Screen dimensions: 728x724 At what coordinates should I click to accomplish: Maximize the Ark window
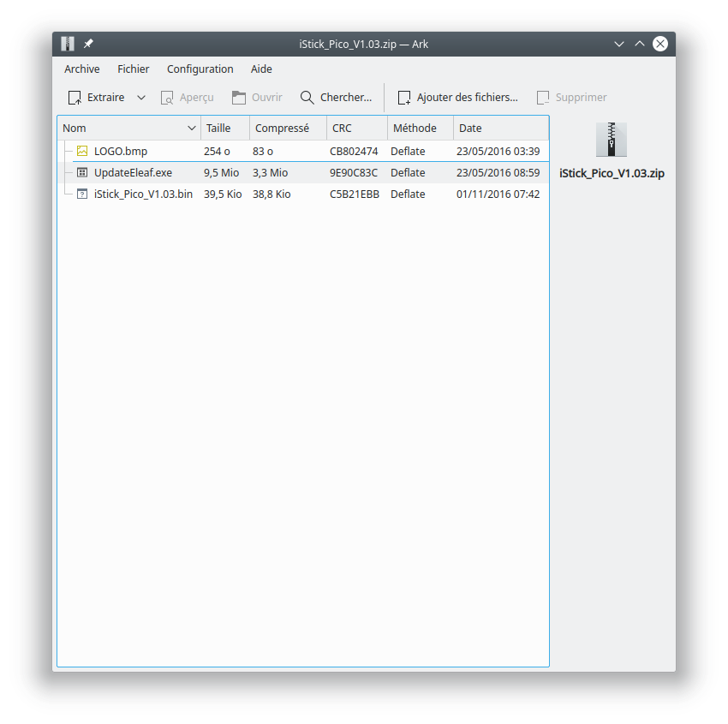click(x=640, y=44)
